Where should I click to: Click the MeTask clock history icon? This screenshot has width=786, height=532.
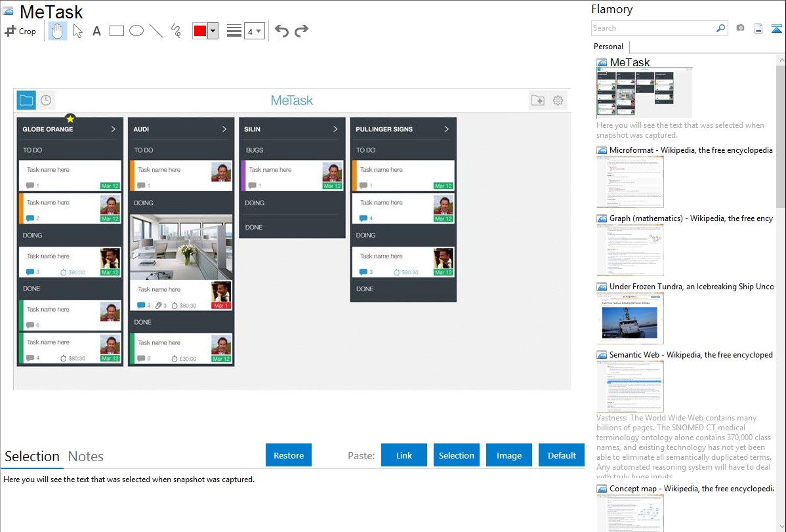pos(46,100)
